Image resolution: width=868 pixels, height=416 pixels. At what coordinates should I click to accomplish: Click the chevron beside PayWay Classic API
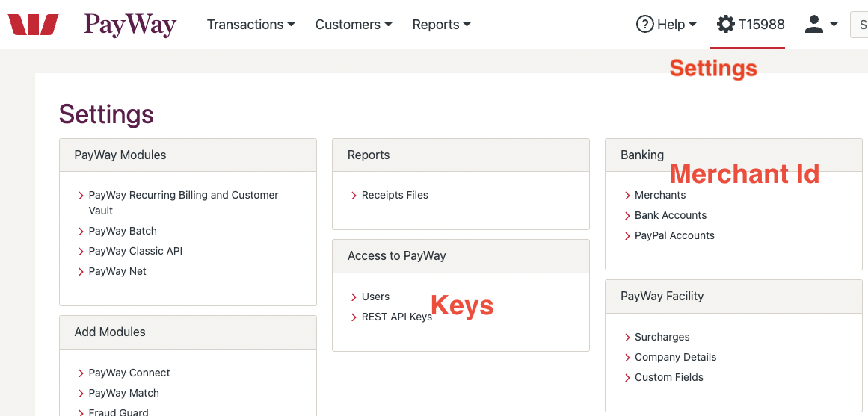pos(81,252)
